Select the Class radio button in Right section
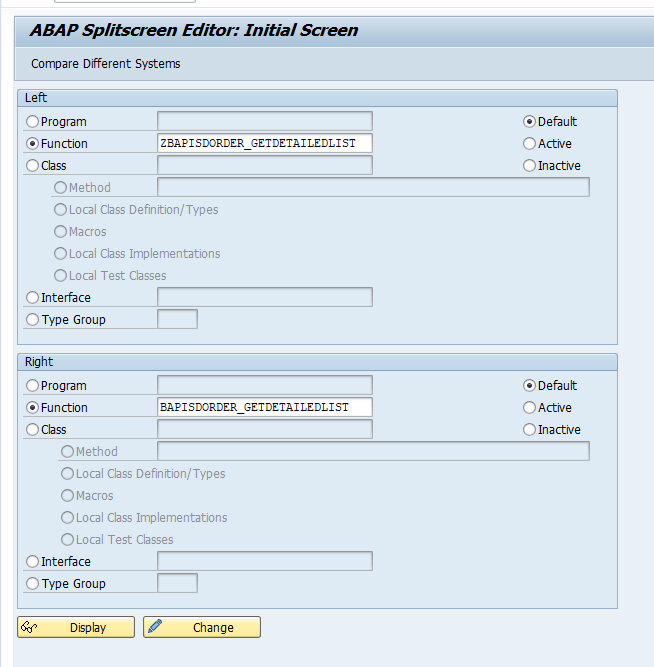 tap(33, 430)
